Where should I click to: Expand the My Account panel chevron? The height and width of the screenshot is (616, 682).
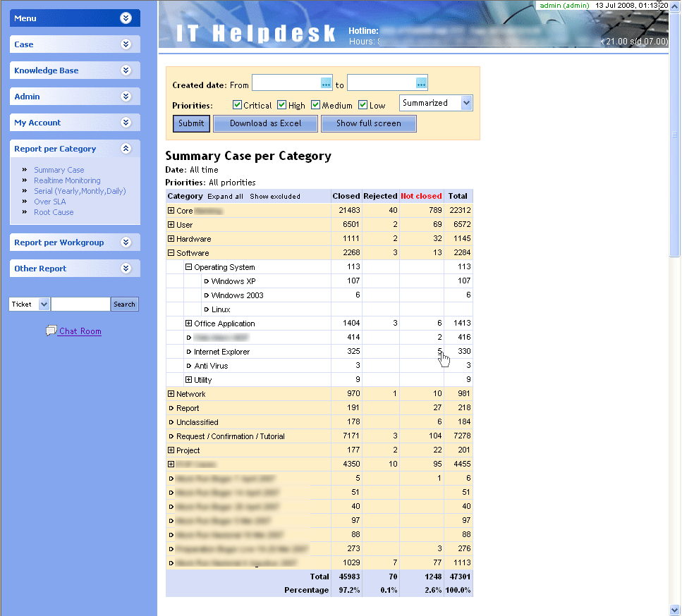pyautogui.click(x=126, y=123)
